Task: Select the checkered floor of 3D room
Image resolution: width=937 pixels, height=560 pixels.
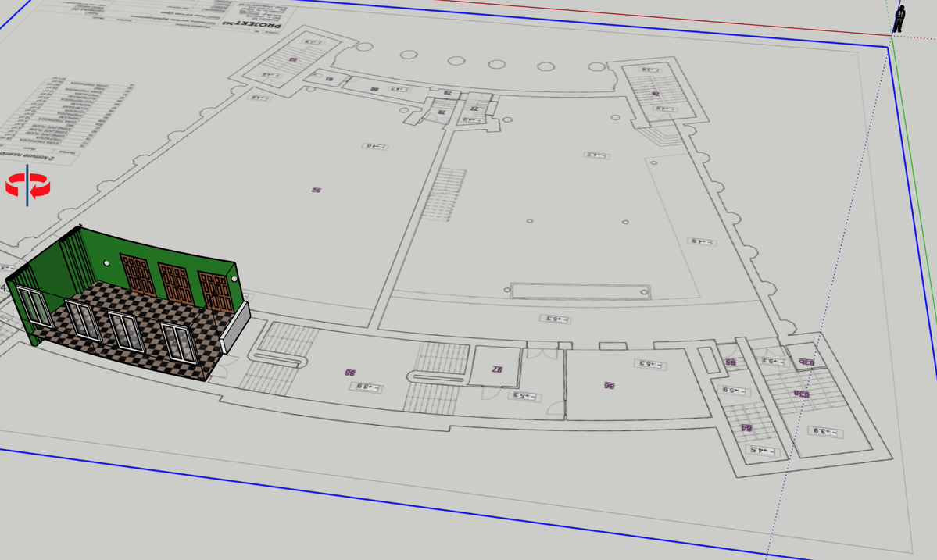Action: coord(144,328)
